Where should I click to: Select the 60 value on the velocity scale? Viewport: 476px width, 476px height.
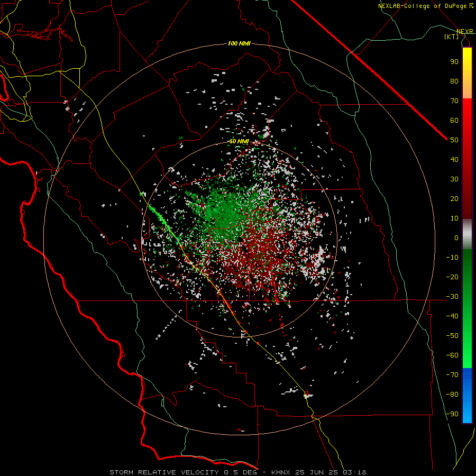[x=454, y=120]
